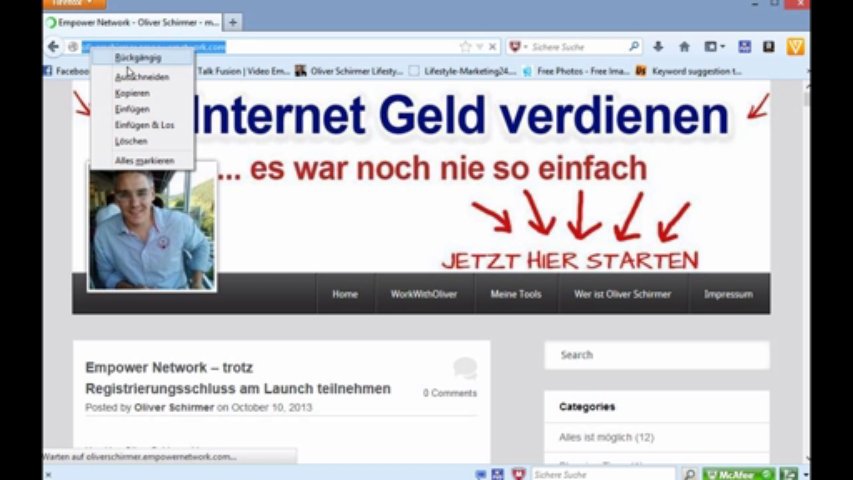Select Einfügen & Los in context menu
This screenshot has width=853, height=480.
144,125
